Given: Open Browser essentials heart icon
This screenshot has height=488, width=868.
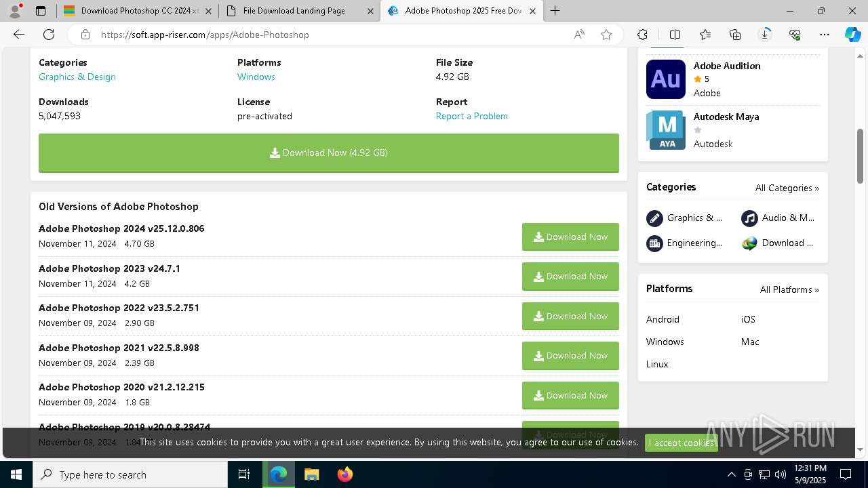Looking at the screenshot, I should (x=795, y=35).
